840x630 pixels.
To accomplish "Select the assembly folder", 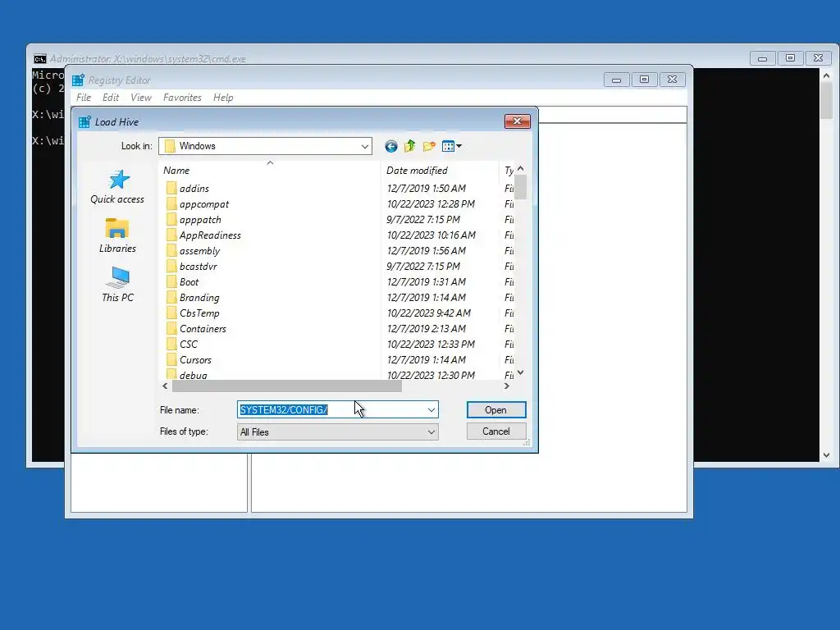I will coord(199,251).
